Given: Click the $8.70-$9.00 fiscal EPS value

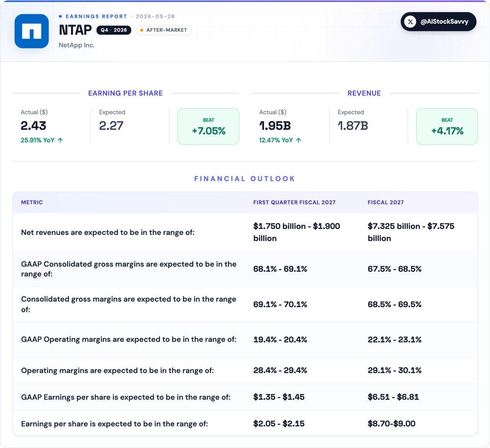Looking at the screenshot, I should (392, 424).
